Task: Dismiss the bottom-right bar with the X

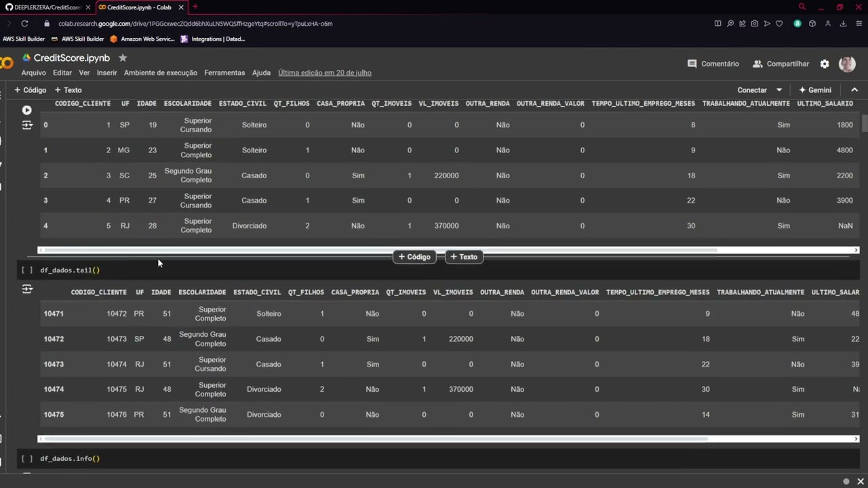Action: 861,481
